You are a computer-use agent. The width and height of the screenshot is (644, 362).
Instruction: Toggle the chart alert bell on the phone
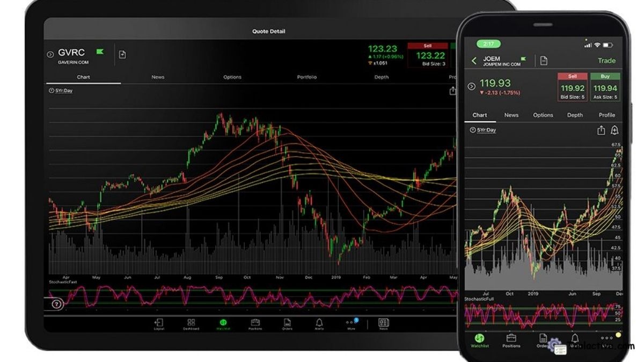click(x=614, y=130)
